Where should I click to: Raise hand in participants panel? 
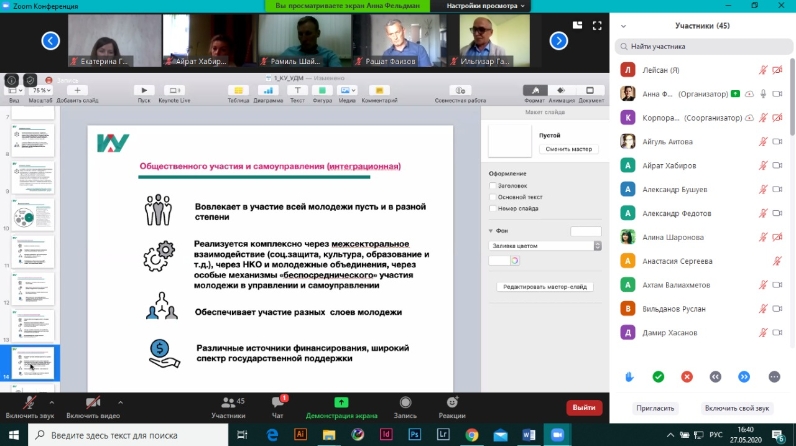[629, 376]
